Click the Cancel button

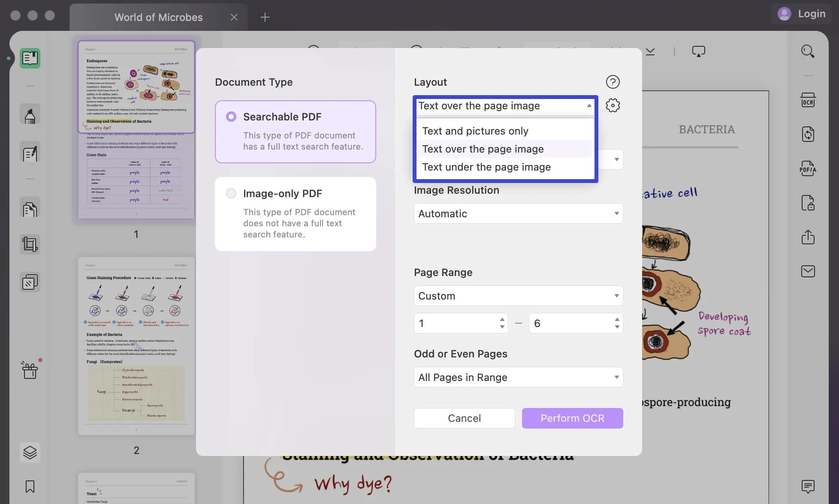click(x=465, y=418)
